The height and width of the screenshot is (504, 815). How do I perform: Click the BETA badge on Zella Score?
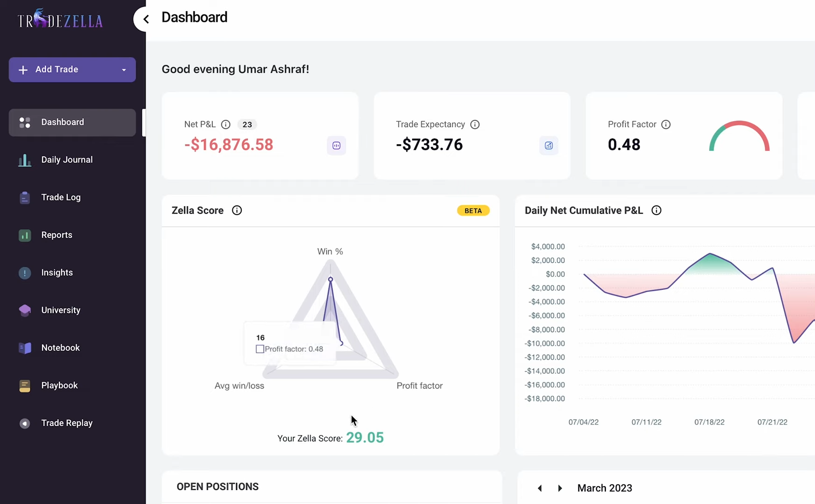[473, 211]
